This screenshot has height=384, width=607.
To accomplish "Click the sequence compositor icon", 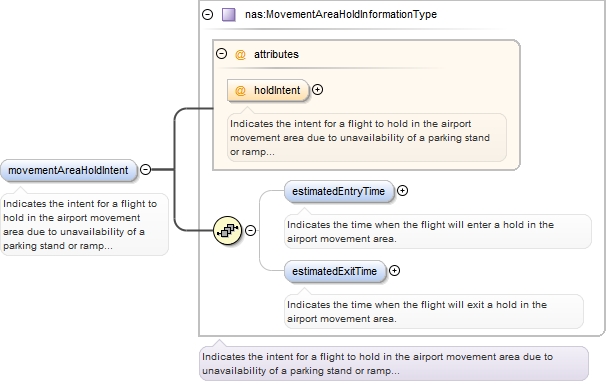I will coord(228,230).
